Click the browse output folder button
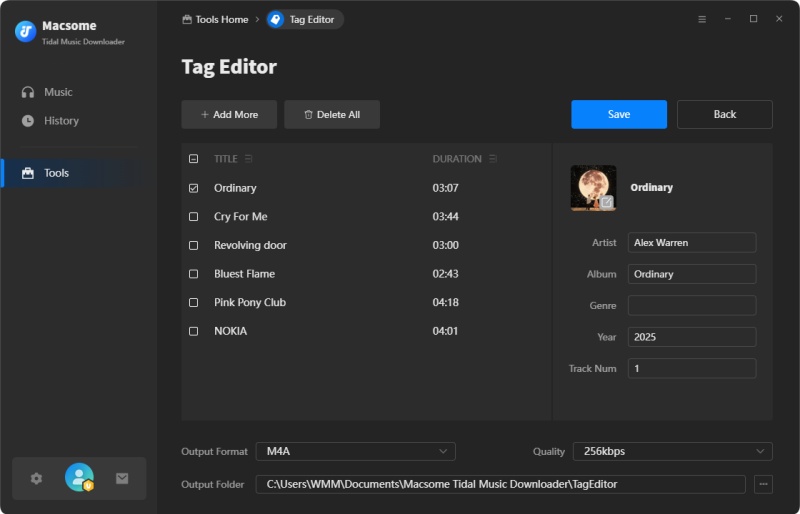Viewport: 800px width, 514px height. point(763,484)
